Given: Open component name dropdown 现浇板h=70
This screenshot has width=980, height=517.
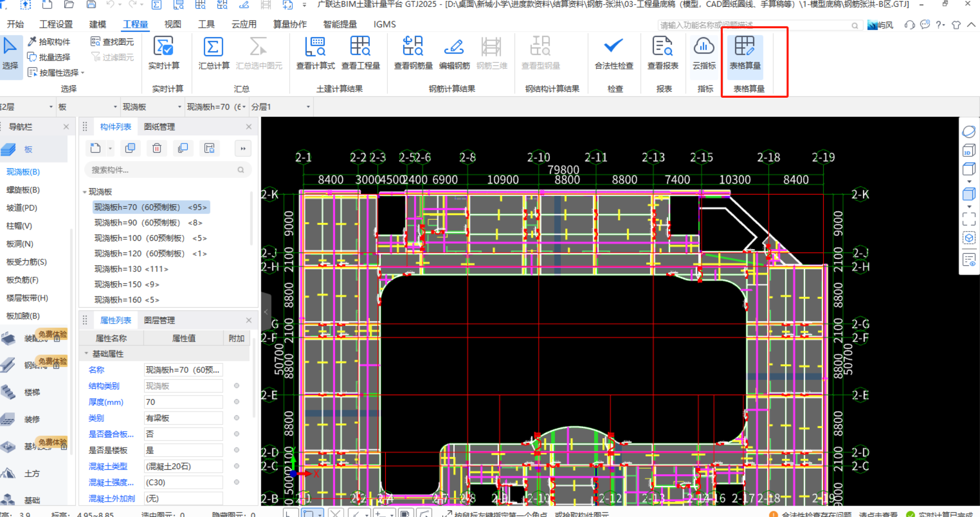Looking at the screenshot, I should tap(216, 107).
